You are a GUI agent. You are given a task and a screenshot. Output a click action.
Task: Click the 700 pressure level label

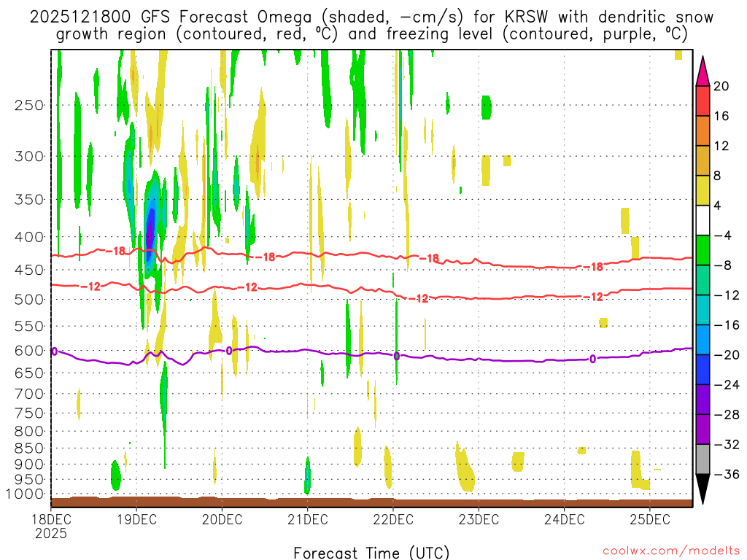click(29, 394)
